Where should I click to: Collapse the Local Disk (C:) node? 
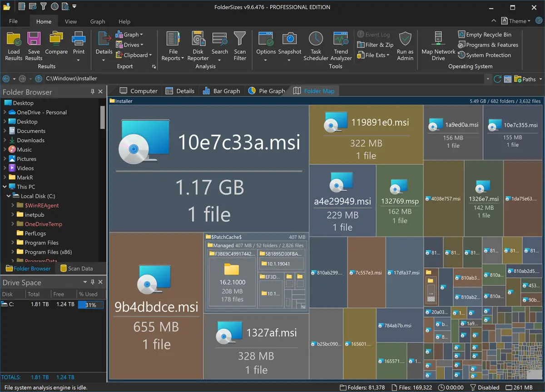(9, 196)
